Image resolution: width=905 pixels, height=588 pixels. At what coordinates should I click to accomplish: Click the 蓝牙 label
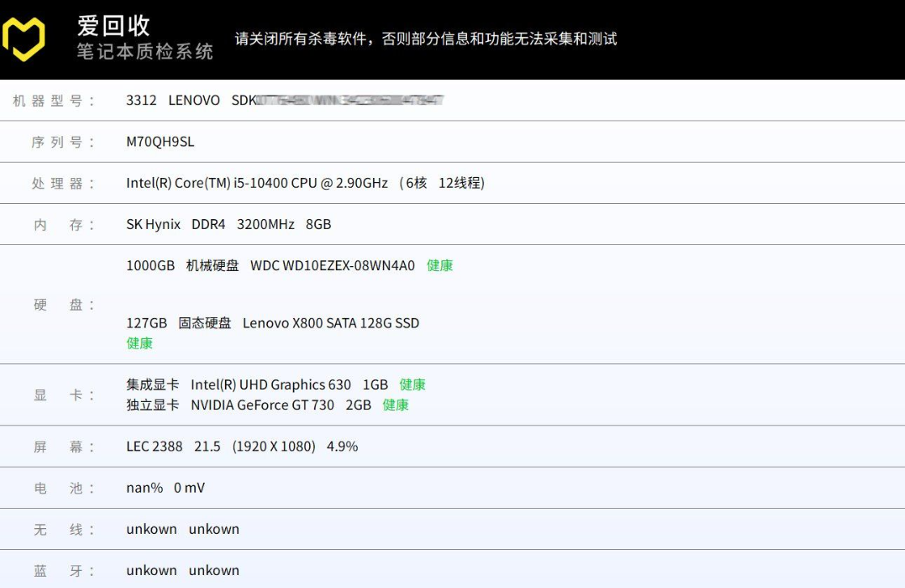[x=63, y=571]
